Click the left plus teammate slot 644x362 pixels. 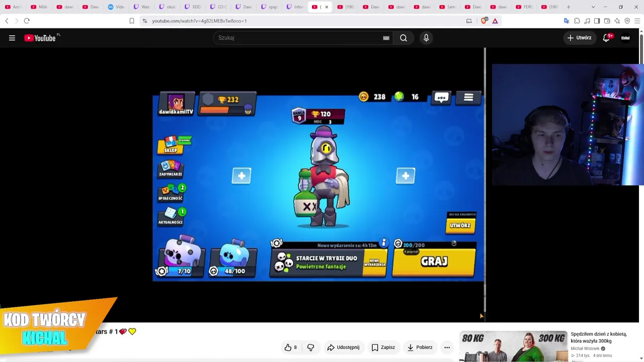pos(242,175)
